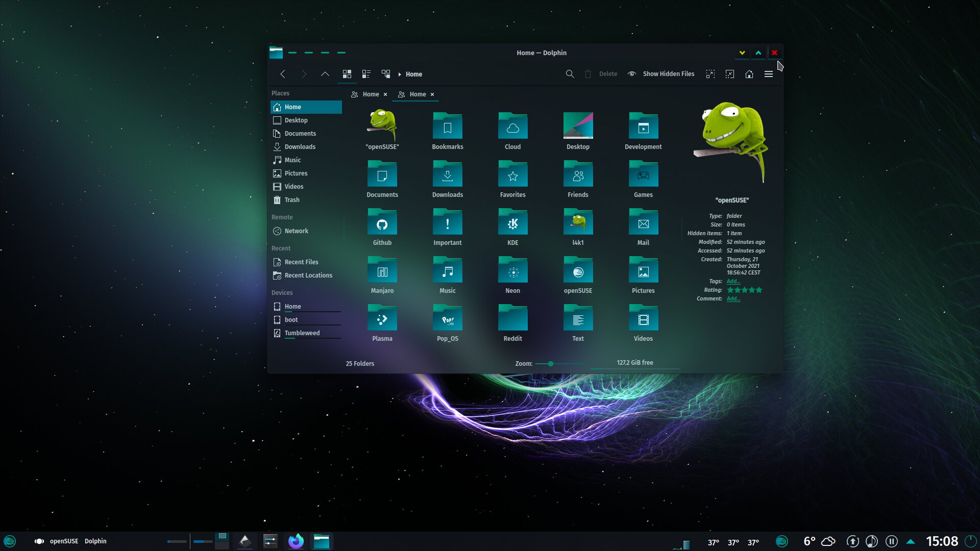Select the Text folder
980x551 pixels.
[578, 323]
